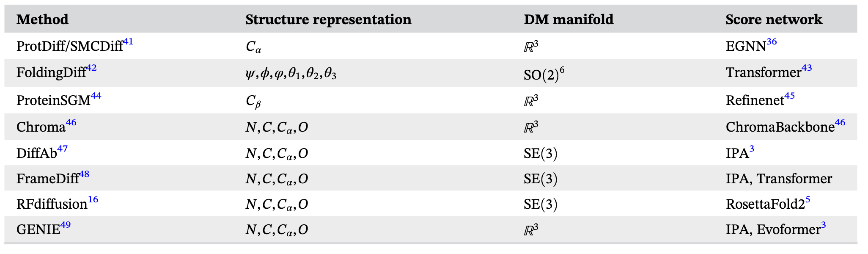Click the DM manifold column header

569,19
